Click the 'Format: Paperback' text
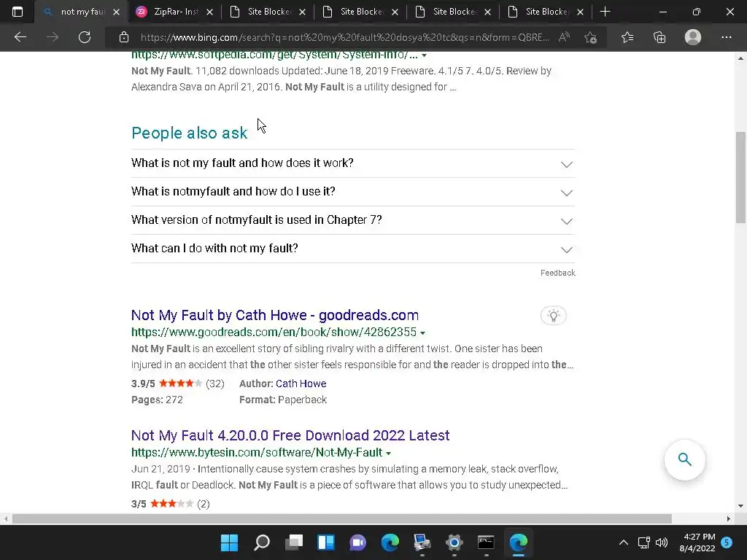This screenshot has height=560, width=747. (x=283, y=400)
